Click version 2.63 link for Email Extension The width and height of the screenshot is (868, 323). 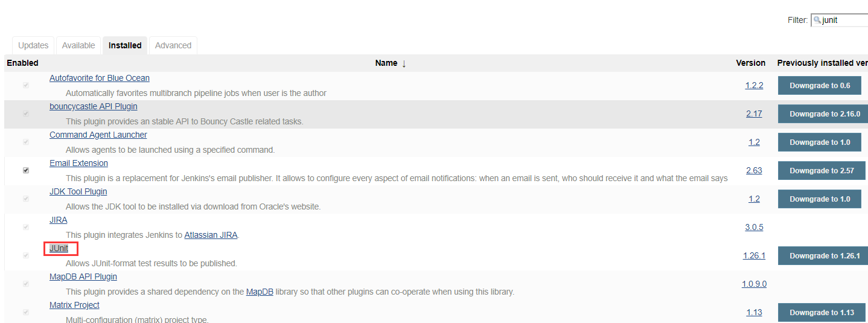(754, 170)
